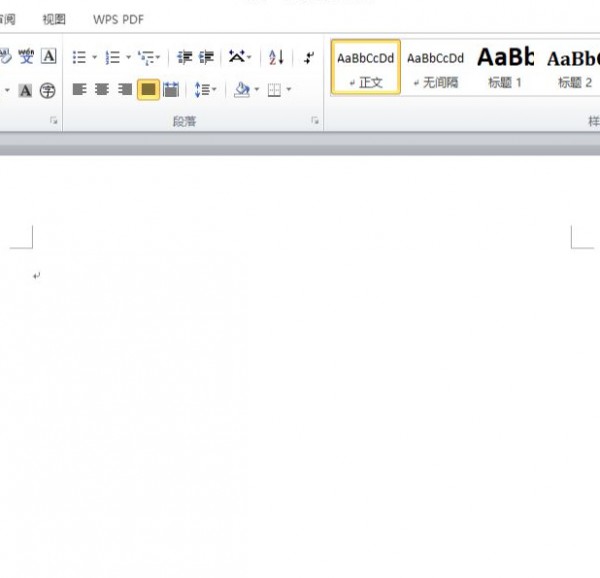Click the multilevel list icon
The width and height of the screenshot is (600, 578).
147,58
